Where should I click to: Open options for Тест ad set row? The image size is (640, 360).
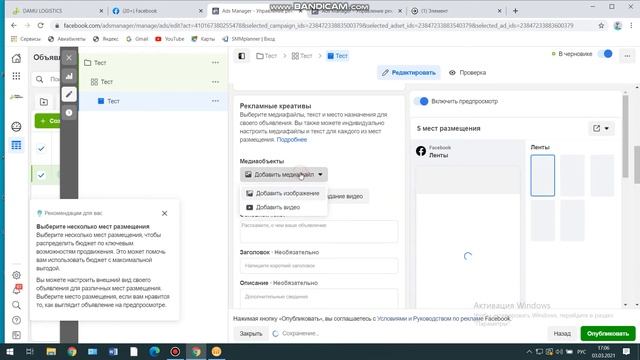point(216,82)
